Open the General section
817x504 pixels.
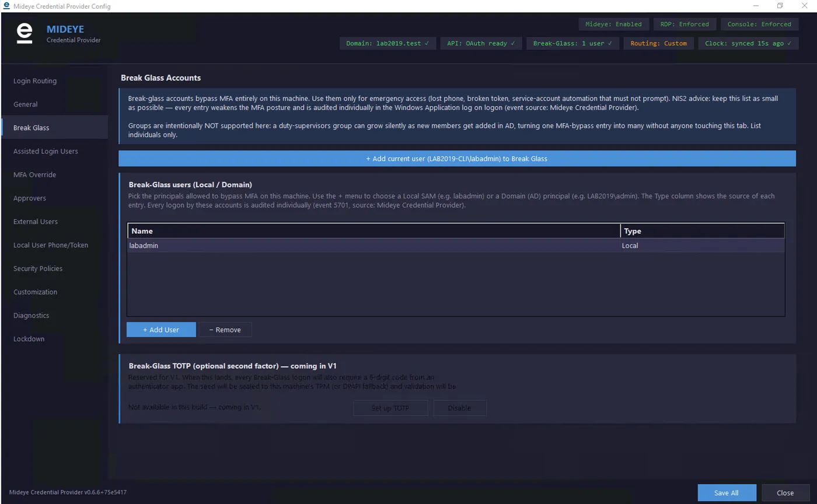pyautogui.click(x=54, y=104)
